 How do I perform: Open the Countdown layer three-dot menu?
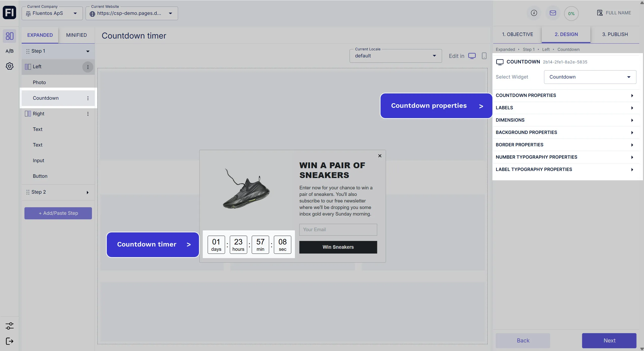click(x=88, y=98)
